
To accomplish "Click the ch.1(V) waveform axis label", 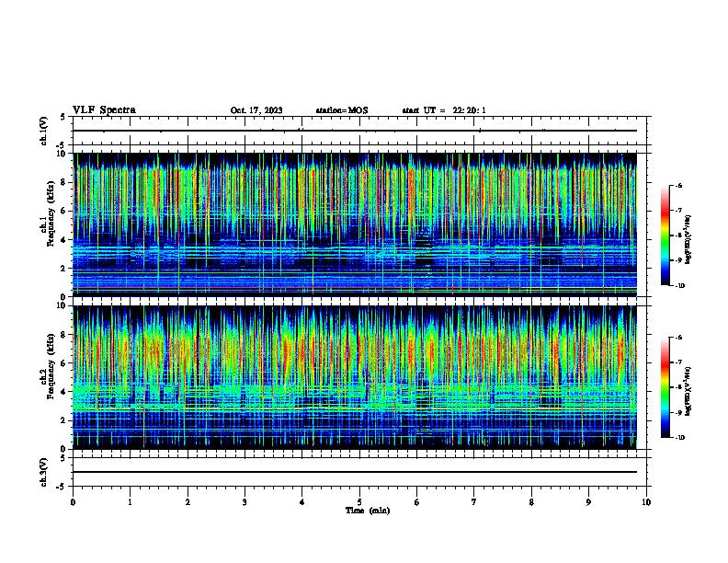I will click(x=44, y=131).
